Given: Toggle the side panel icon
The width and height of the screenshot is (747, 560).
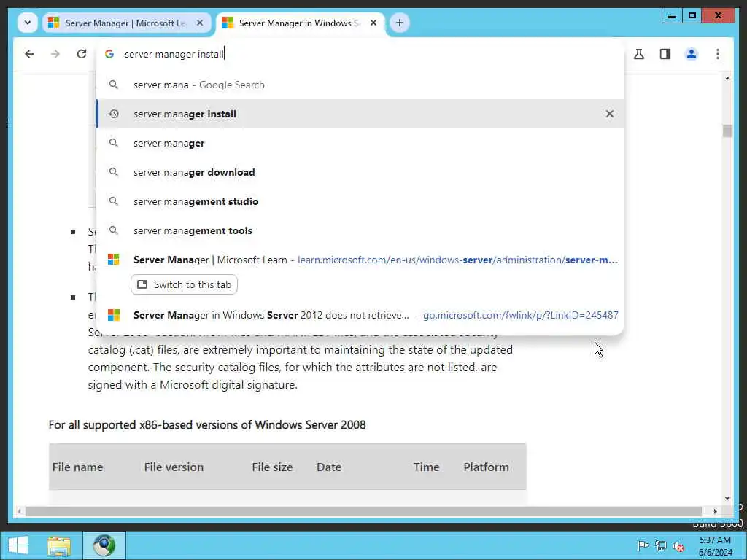Looking at the screenshot, I should coord(665,54).
